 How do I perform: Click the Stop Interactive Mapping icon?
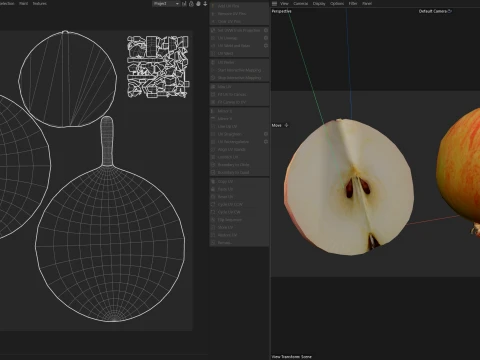click(x=213, y=78)
